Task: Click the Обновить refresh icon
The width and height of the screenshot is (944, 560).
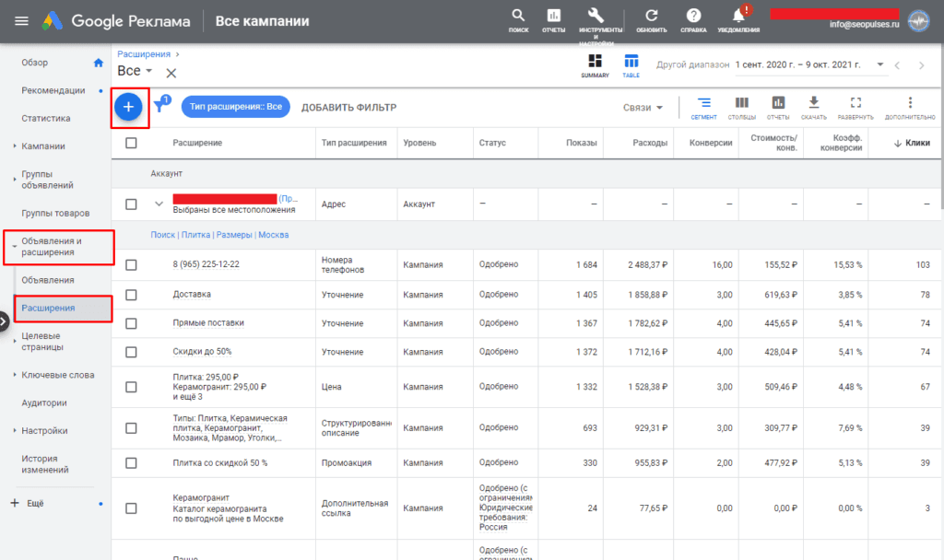Action: coord(652,20)
